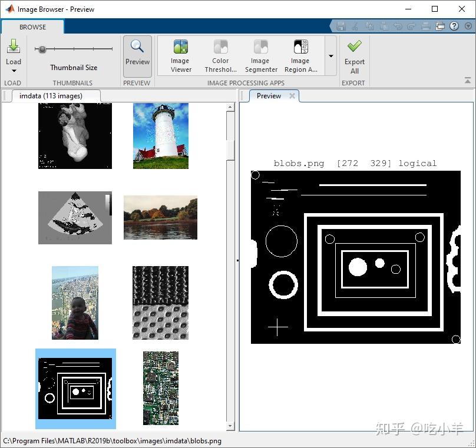476x448 pixels.
Task: Click the Load images icon
Action: click(14, 46)
